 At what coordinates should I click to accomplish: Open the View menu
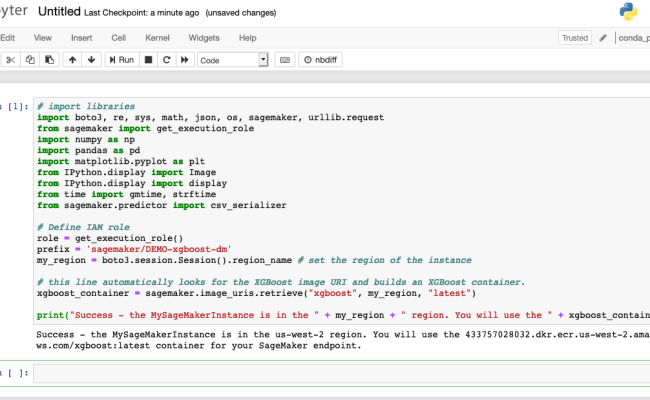coord(43,38)
